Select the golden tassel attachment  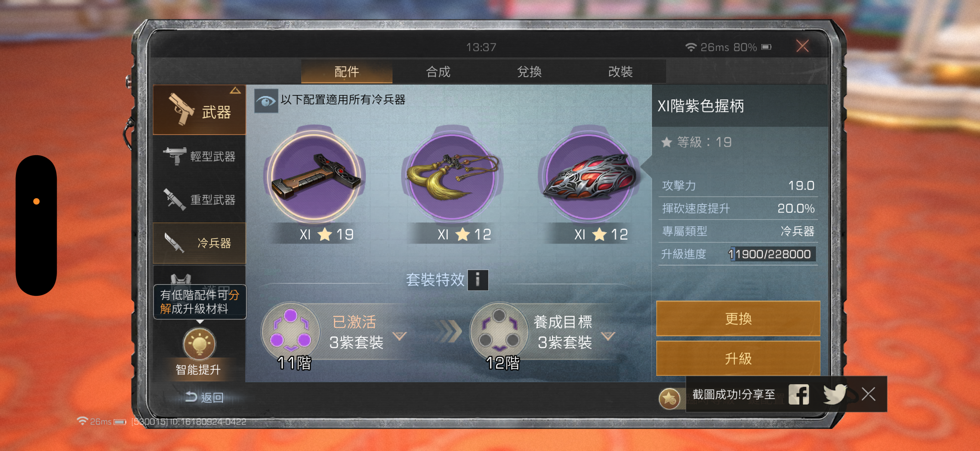click(452, 177)
